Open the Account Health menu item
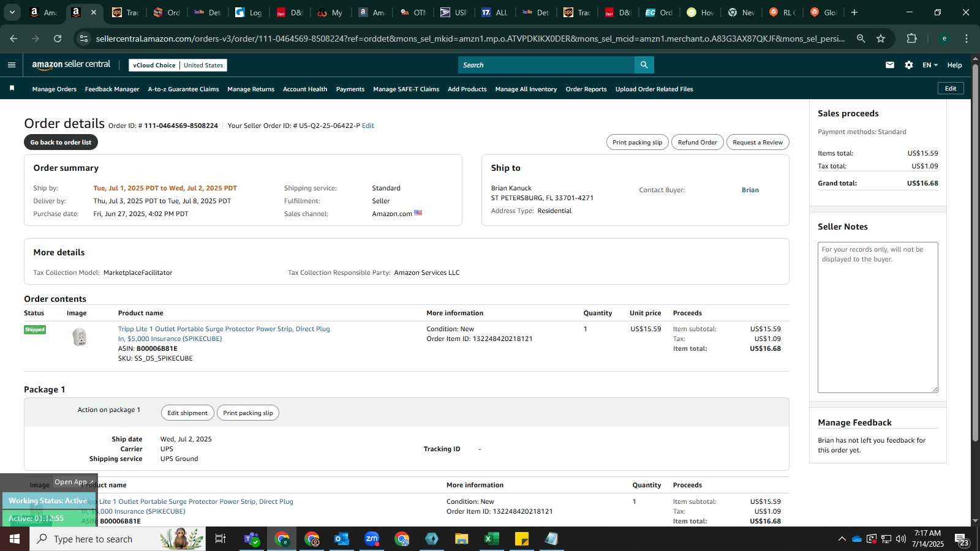 305,89
